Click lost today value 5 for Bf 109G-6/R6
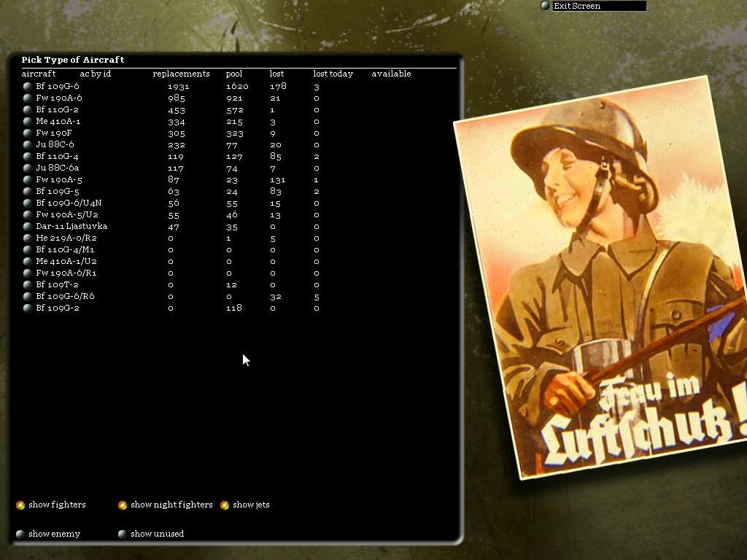The width and height of the screenshot is (747, 560). 317,297
